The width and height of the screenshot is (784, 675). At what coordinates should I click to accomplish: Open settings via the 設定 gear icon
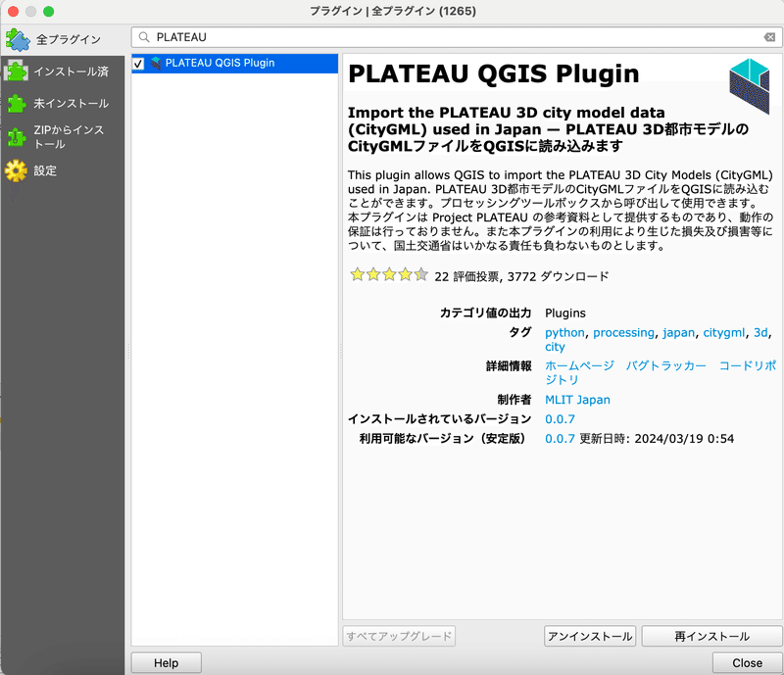point(17,170)
